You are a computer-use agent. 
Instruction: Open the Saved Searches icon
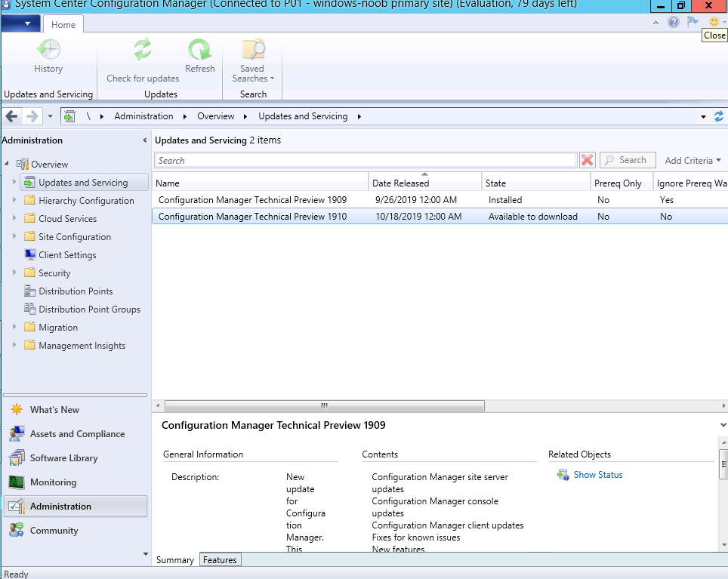[253, 50]
